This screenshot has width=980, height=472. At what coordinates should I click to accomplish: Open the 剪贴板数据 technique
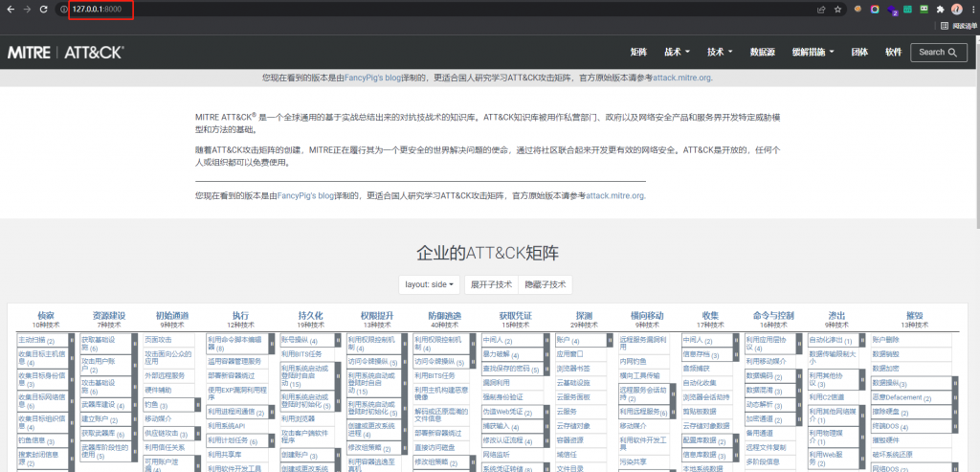click(700, 411)
